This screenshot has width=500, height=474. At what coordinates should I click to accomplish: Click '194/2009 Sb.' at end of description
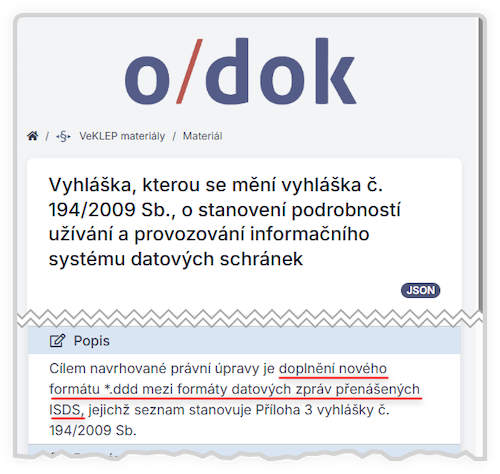tap(93, 430)
